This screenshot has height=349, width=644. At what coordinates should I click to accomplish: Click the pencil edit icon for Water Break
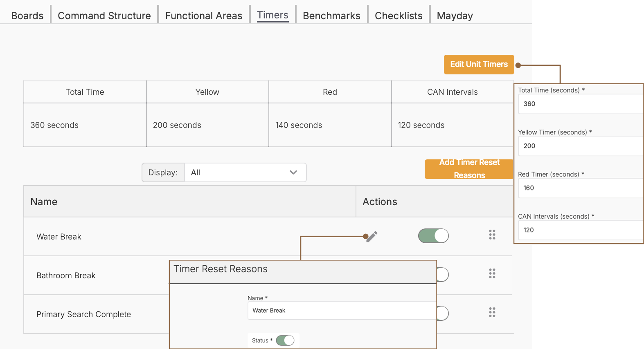point(372,237)
